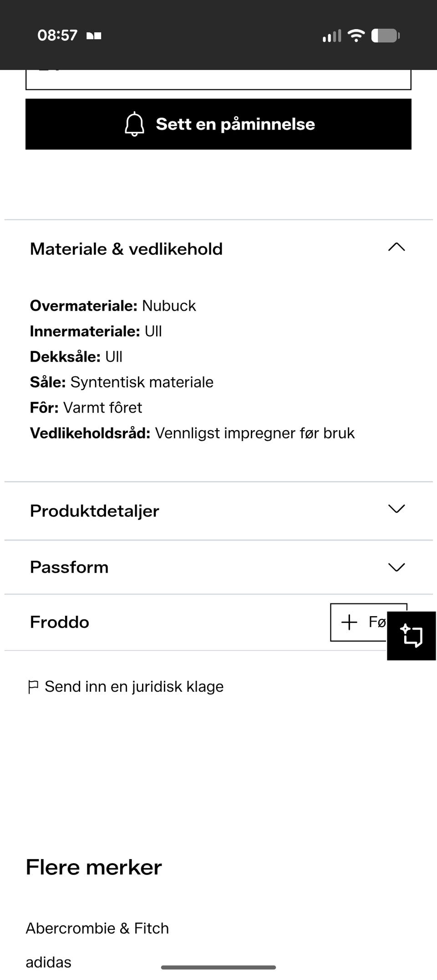
Task: Tap the Materiale & vedlikehold heading
Action: 127,249
